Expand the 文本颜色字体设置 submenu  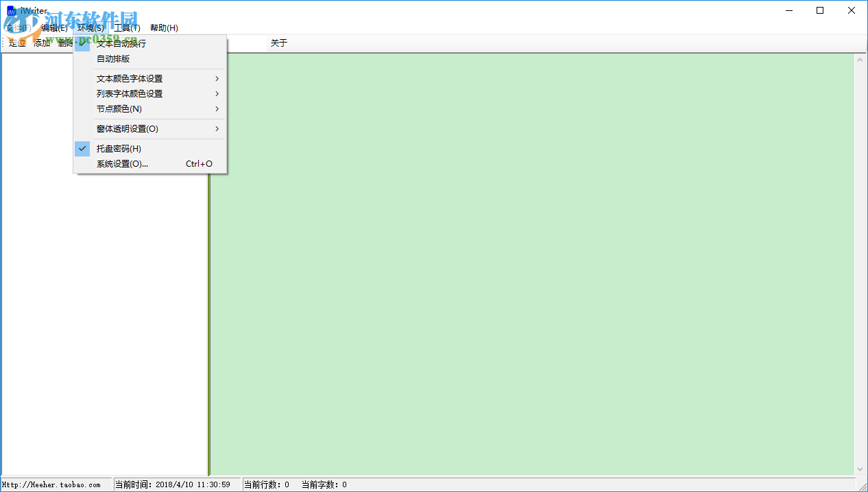(x=130, y=78)
